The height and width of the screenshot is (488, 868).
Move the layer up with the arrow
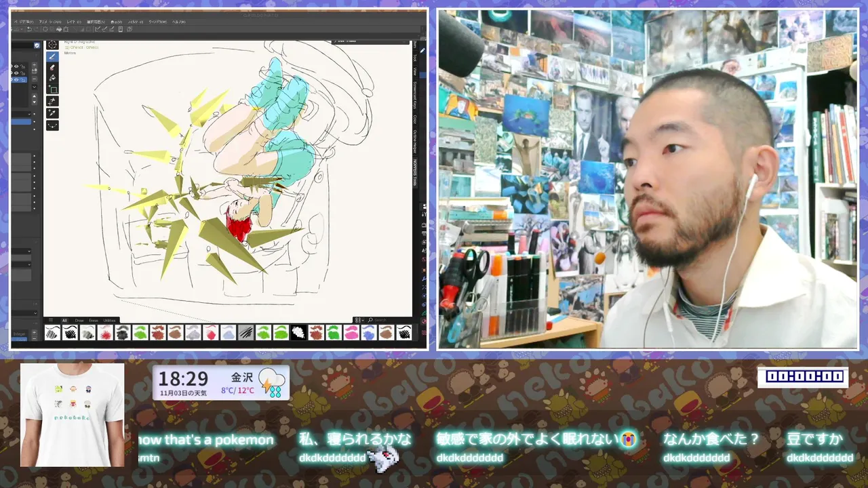[x=35, y=96]
